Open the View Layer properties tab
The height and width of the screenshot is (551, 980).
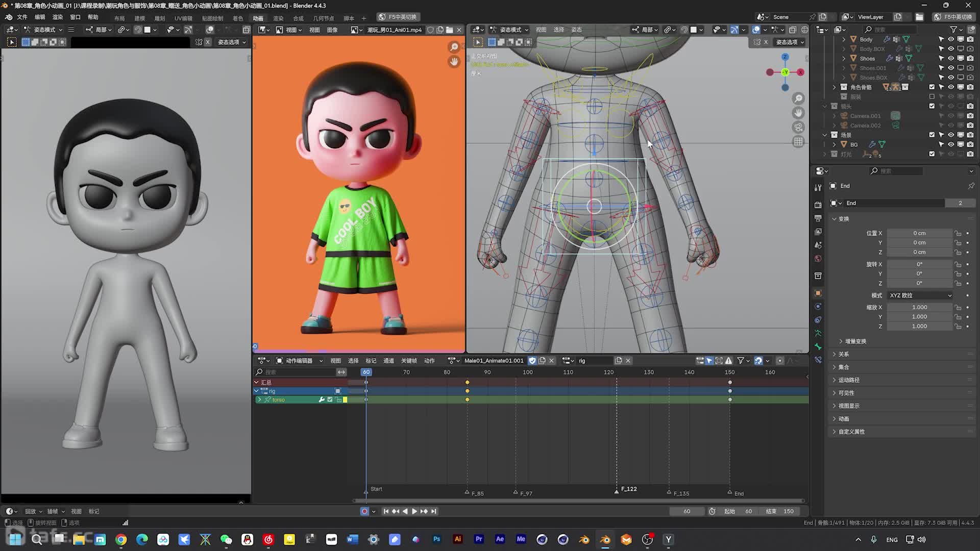click(818, 232)
